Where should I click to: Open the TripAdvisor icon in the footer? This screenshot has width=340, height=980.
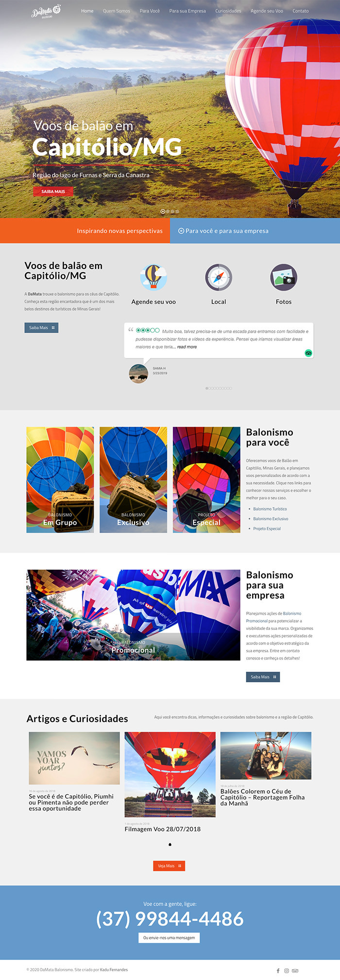[295, 970]
